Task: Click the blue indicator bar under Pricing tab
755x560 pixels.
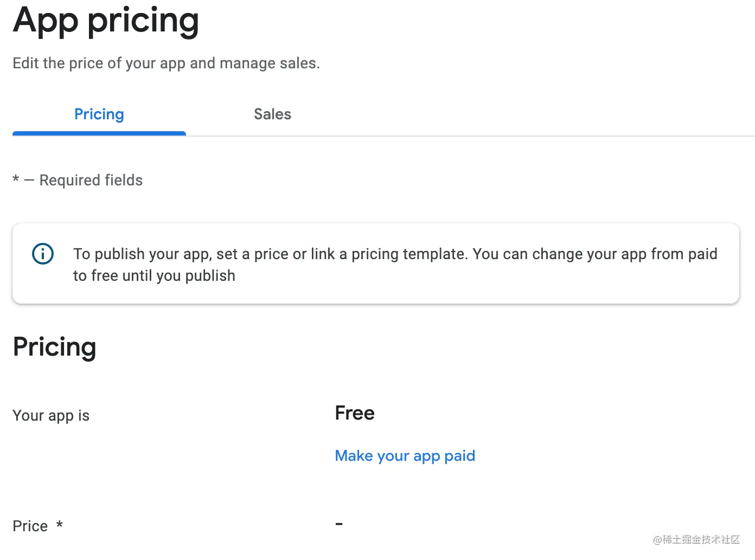Action: 99,133
